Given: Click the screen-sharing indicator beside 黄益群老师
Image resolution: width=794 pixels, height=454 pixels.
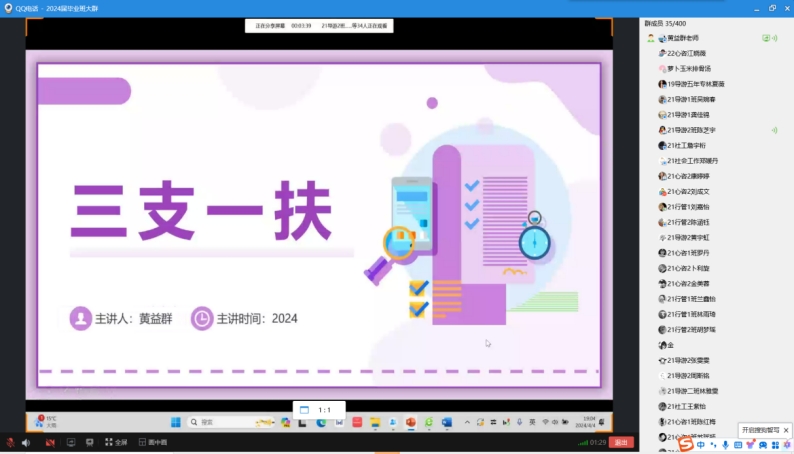Looking at the screenshot, I should tap(766, 38).
